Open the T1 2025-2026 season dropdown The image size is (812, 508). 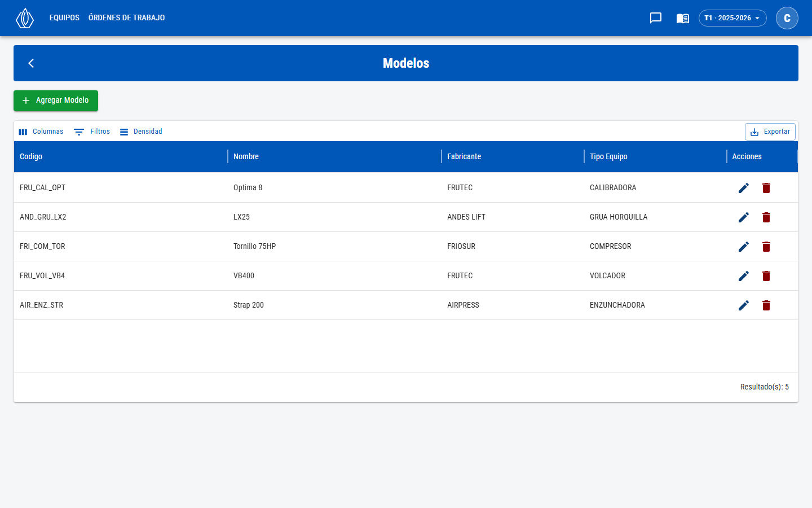[732, 18]
